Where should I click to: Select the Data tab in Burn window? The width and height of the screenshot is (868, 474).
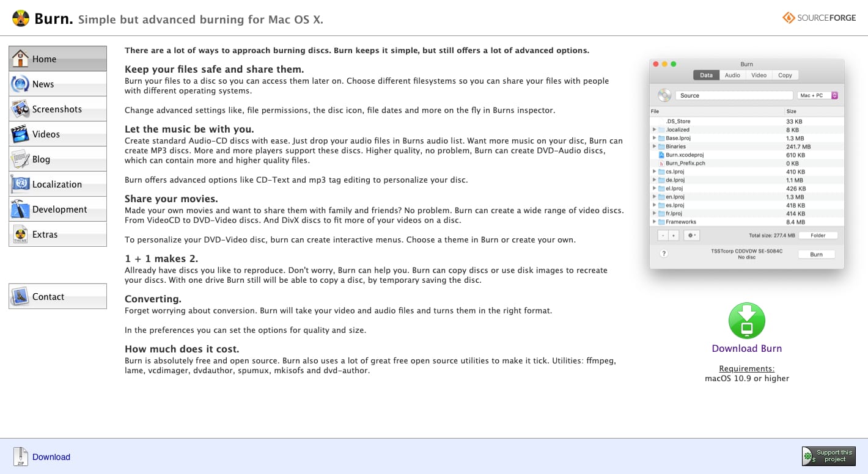pos(706,75)
